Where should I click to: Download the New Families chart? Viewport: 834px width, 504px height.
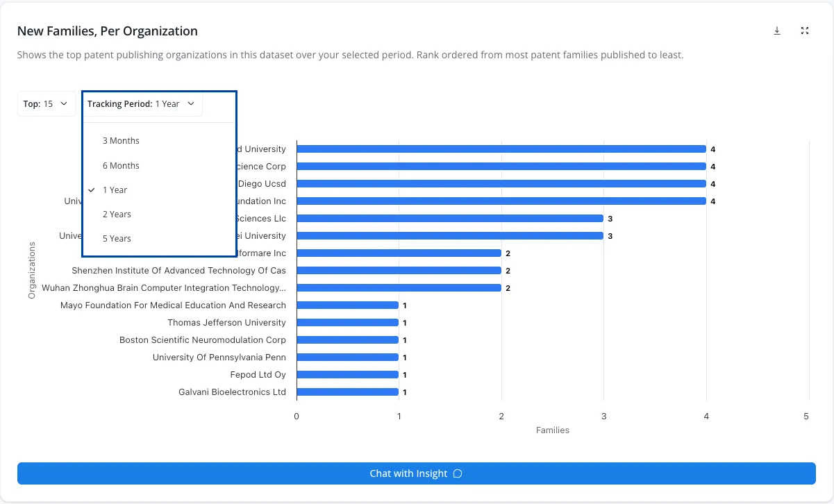pyautogui.click(x=777, y=31)
